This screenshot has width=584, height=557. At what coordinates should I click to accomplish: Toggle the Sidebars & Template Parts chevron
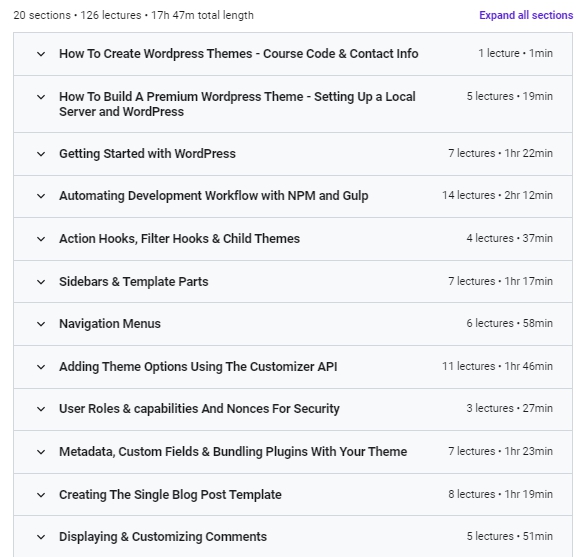pyautogui.click(x=41, y=282)
